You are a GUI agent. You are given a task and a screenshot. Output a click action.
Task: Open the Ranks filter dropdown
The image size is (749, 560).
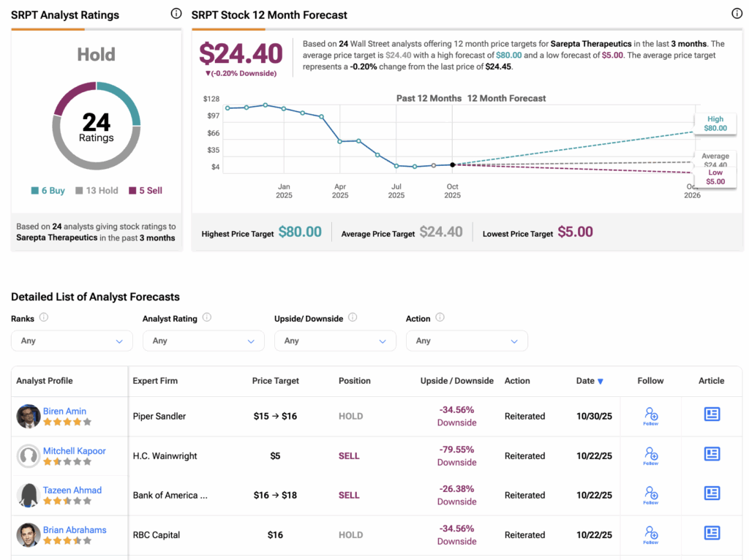(x=72, y=341)
